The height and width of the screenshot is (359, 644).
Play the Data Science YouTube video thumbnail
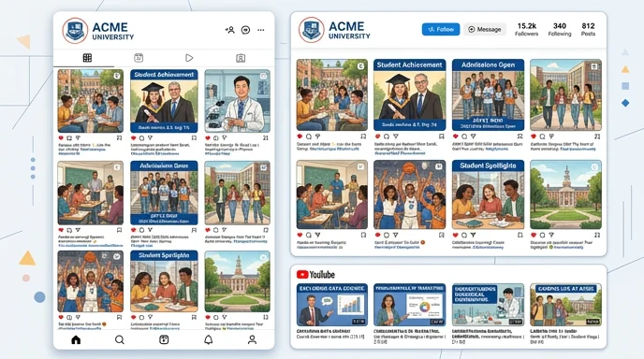332,305
